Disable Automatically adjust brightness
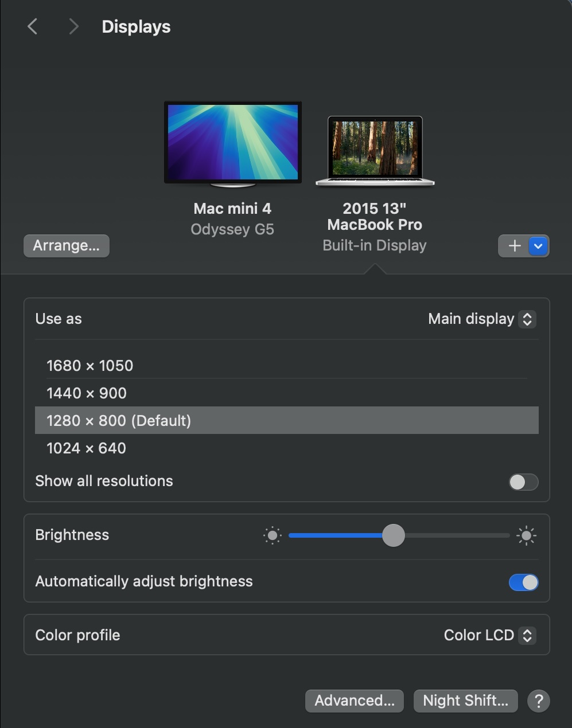The height and width of the screenshot is (728, 572). tap(523, 582)
